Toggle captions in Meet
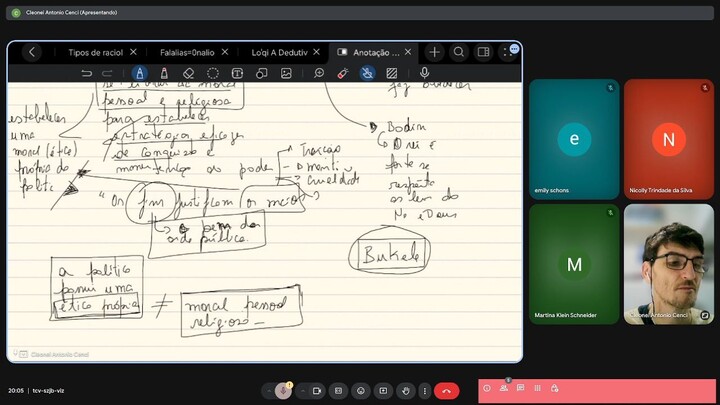This screenshot has width=720, height=405. click(338, 391)
